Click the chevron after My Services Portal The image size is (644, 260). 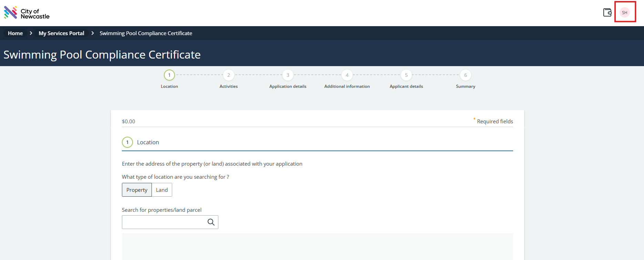pyautogui.click(x=92, y=33)
